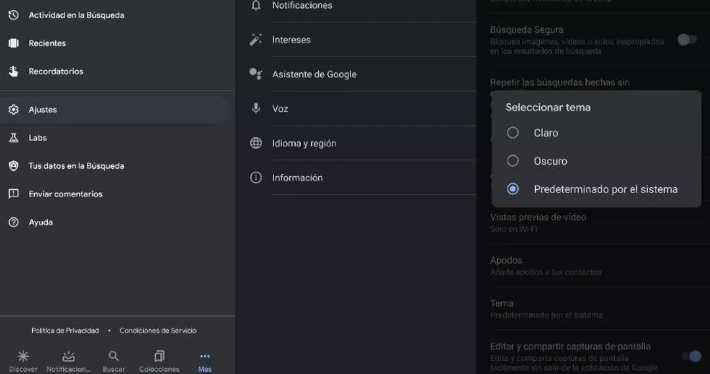Click the Seleccionar tema dialog title
The width and height of the screenshot is (710, 374).
[x=548, y=107]
